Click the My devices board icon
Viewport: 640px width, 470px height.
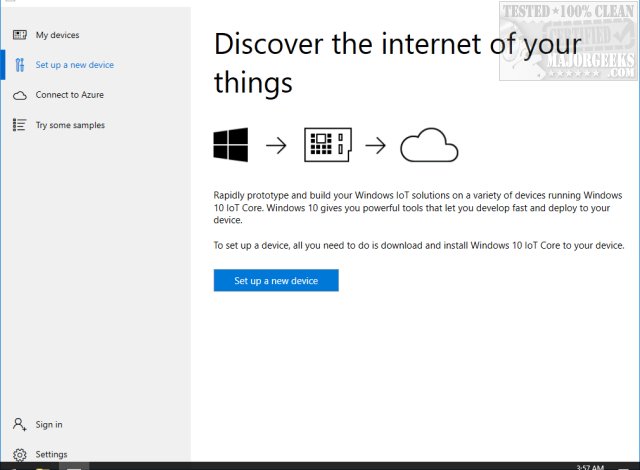(19, 35)
